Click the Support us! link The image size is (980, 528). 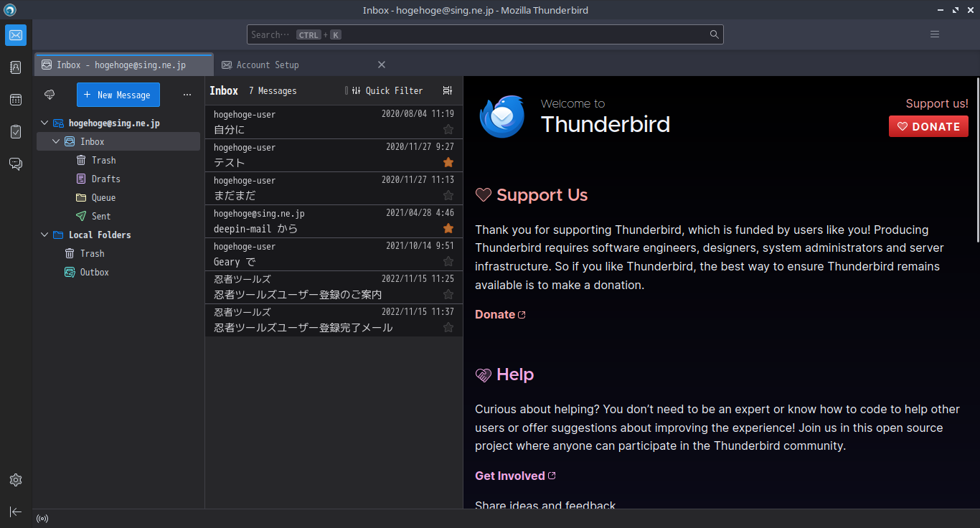tap(937, 103)
